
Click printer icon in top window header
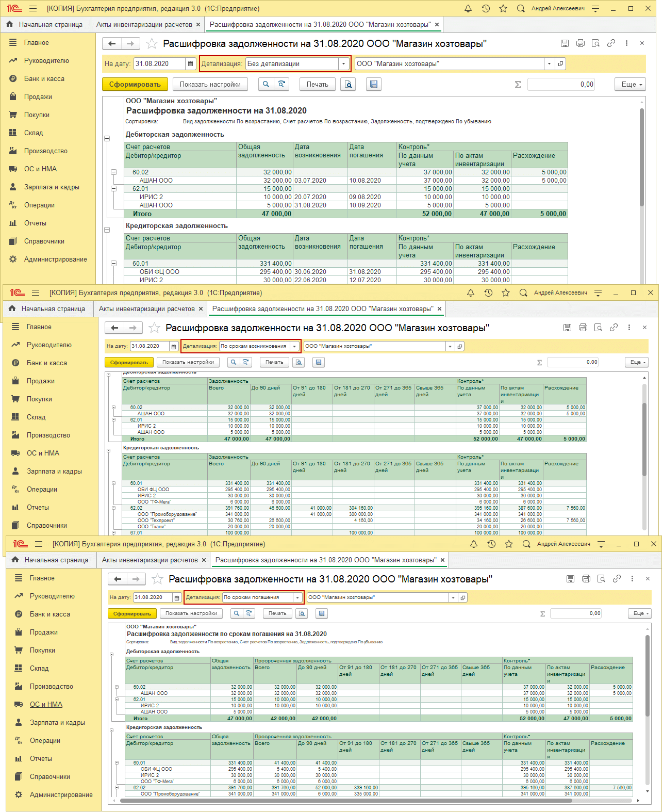point(581,43)
